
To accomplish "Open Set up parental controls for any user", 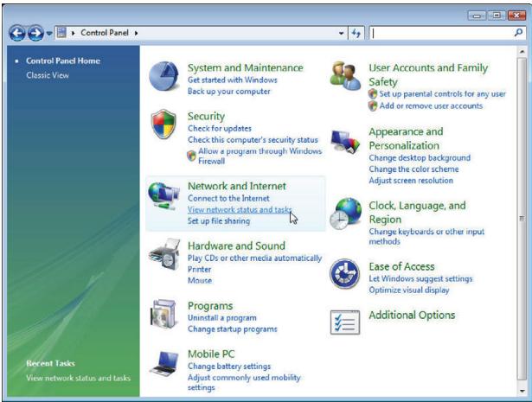I will click(442, 94).
